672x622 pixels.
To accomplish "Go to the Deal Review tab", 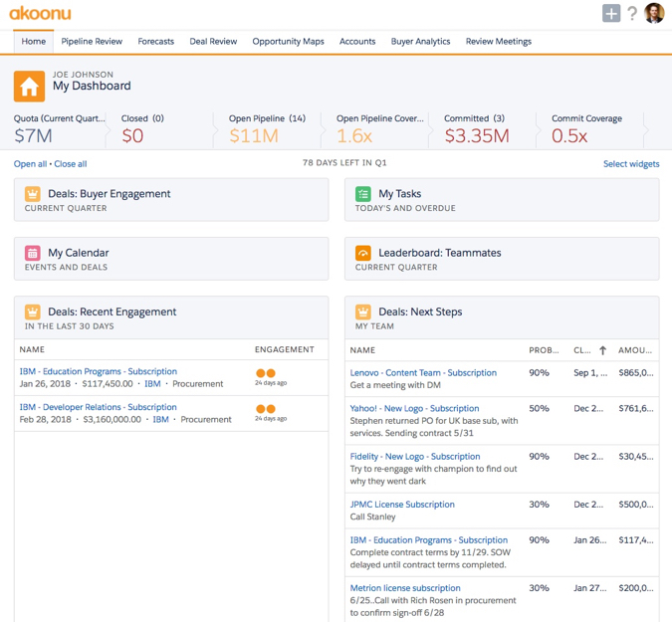I will (x=213, y=42).
